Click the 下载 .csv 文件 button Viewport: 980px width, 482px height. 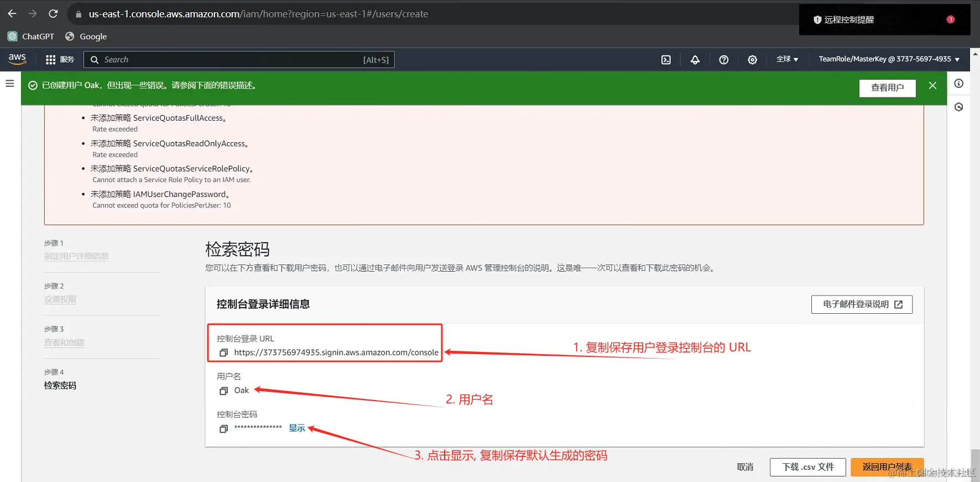[x=808, y=467]
